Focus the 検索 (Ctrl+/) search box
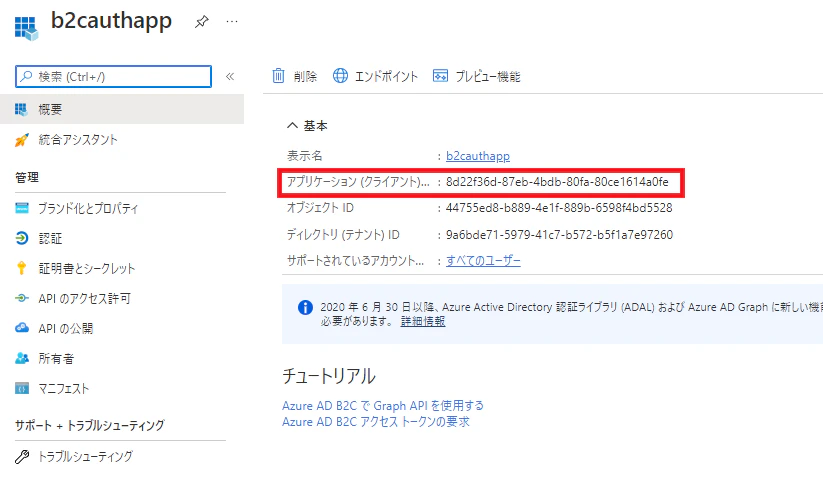Viewport: 823px width, 497px height. [x=113, y=77]
